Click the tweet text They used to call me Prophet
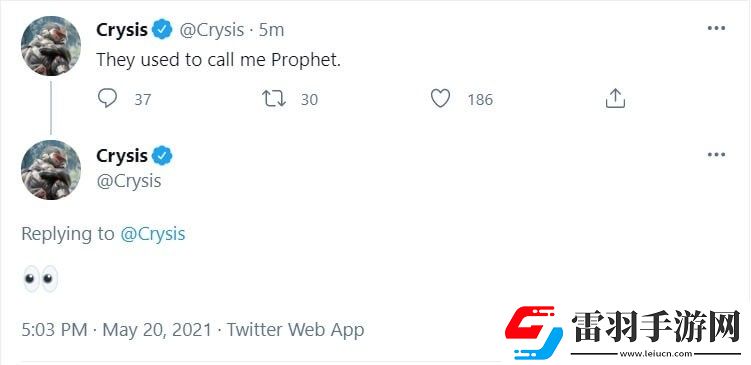The height and width of the screenshot is (365, 751). point(218,60)
